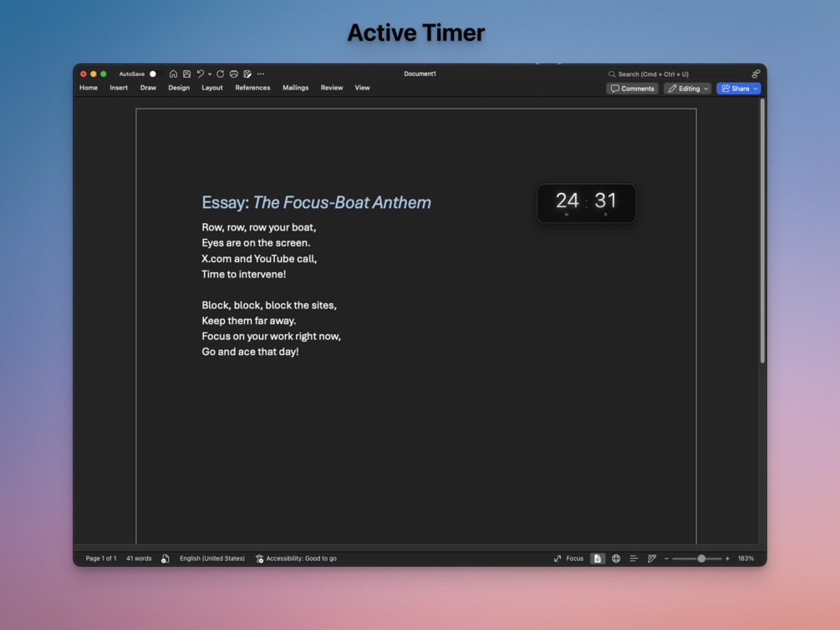The image size is (840, 630).
Task: Click the Focus mode arrows icon
Action: tap(557, 558)
